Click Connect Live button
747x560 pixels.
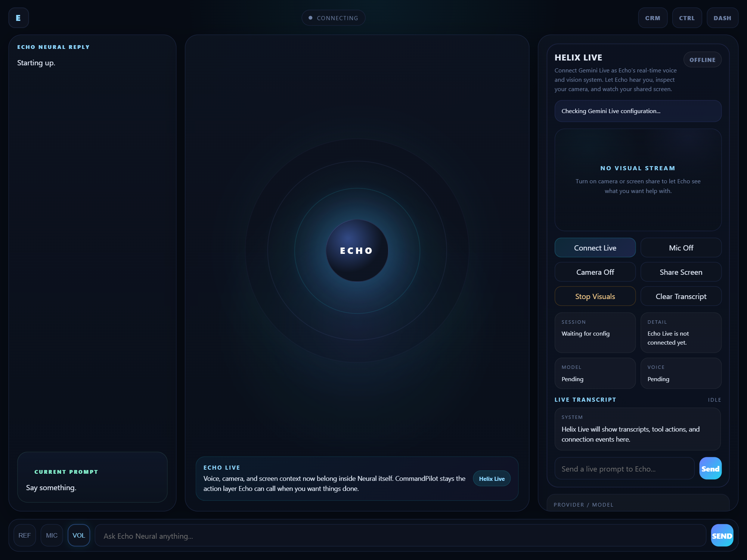(595, 248)
